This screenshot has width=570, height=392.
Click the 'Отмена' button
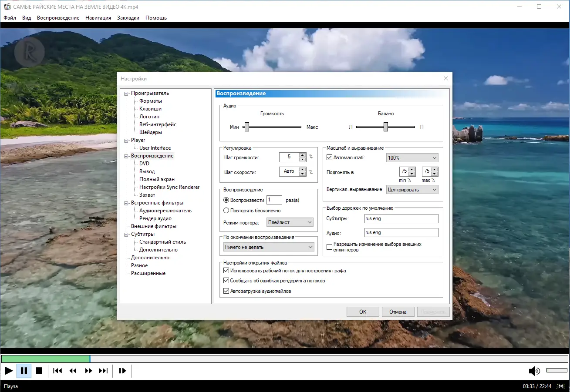tap(398, 312)
